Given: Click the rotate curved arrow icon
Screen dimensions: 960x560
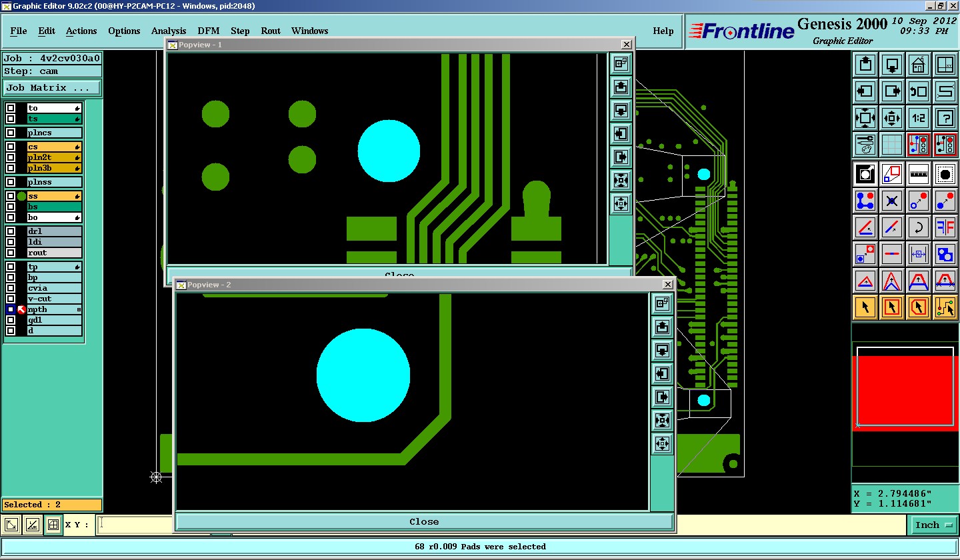Looking at the screenshot, I should 919,227.
